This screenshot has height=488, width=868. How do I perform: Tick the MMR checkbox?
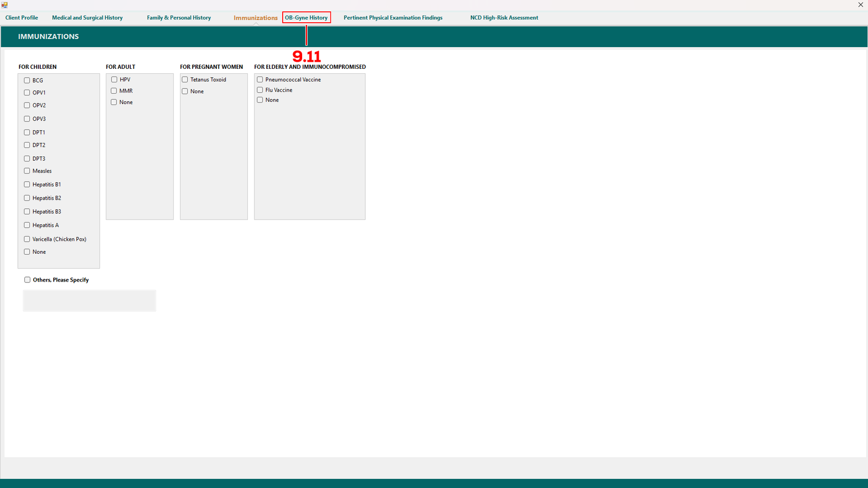pos(114,91)
